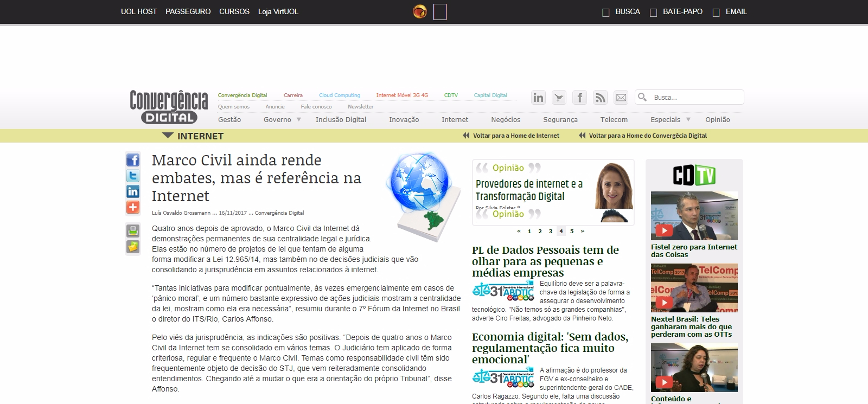Open more sharing options plus icon

133,207
